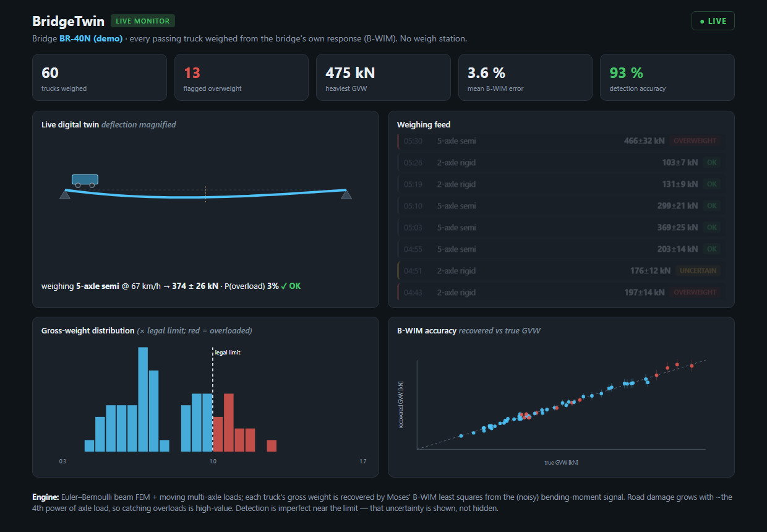Click the OK badge for 103±7 kN
767x532 pixels.
click(x=712, y=163)
